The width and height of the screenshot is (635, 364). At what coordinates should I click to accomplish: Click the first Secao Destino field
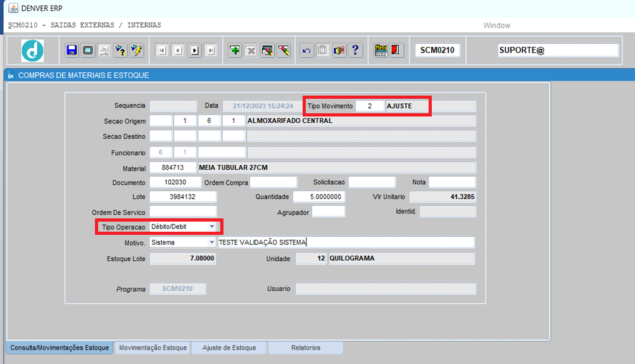pos(160,135)
